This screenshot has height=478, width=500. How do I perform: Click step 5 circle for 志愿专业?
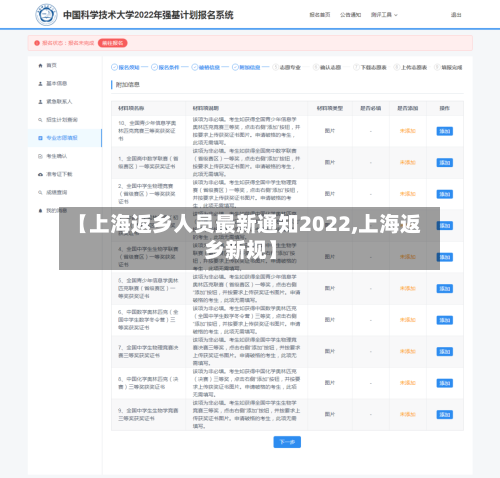[x=276, y=67]
